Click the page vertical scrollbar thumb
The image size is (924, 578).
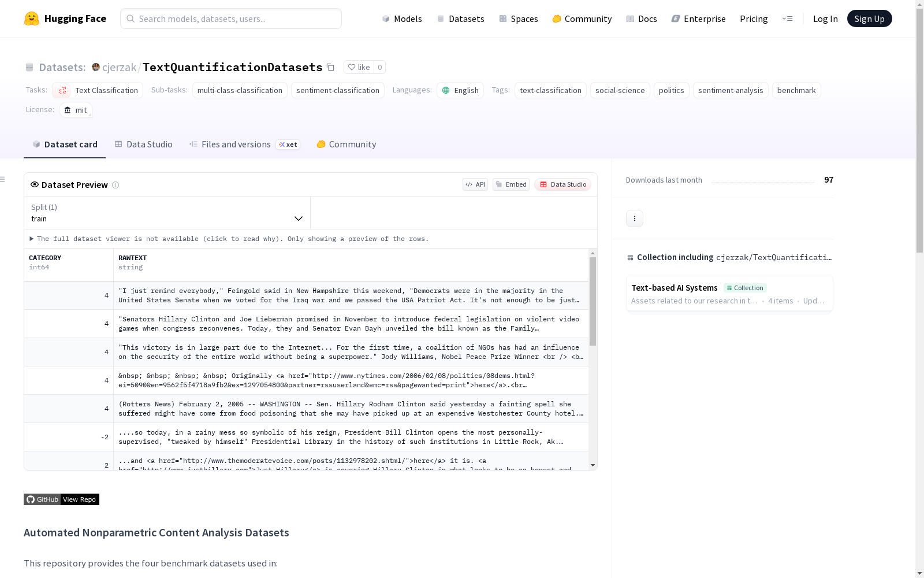tap(919, 130)
